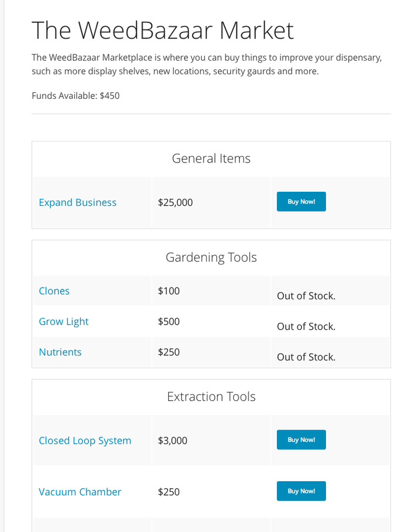Click the Nutrients $250 price
Image resolution: width=409 pixels, height=532 pixels.
click(x=169, y=352)
